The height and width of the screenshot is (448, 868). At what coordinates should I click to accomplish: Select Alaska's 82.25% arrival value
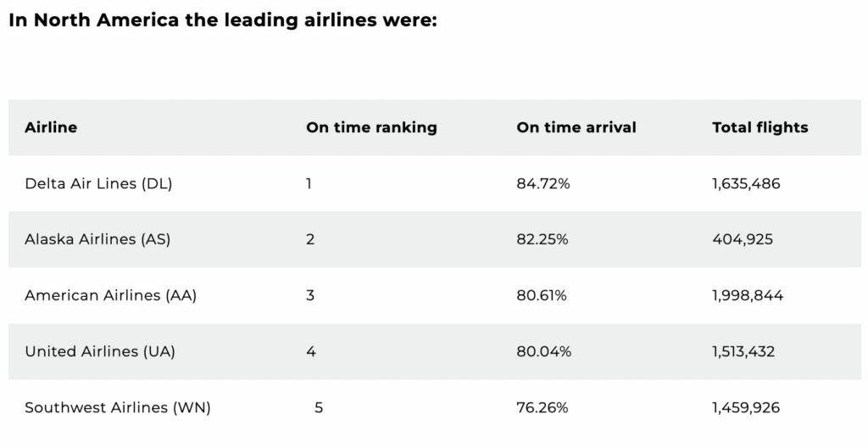(542, 239)
